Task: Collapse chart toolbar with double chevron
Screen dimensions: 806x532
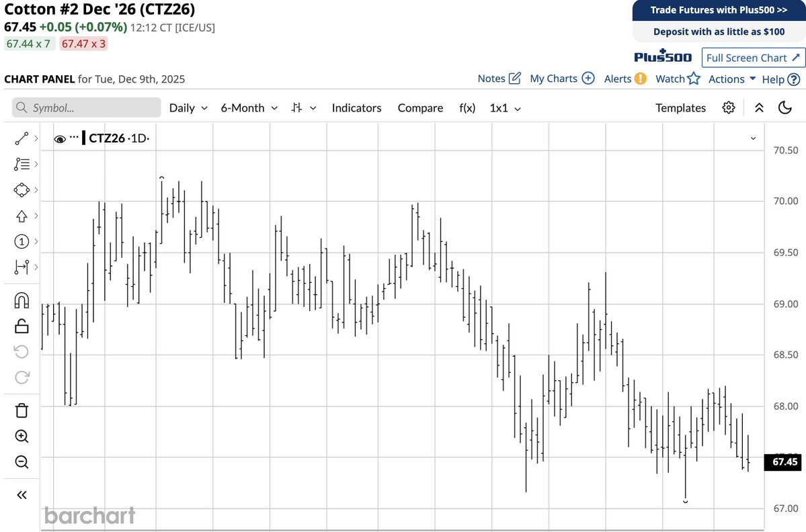Action: [x=759, y=108]
